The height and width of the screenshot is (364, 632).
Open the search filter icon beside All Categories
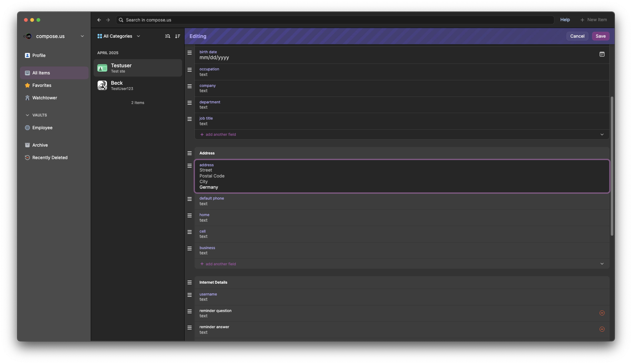coord(167,36)
